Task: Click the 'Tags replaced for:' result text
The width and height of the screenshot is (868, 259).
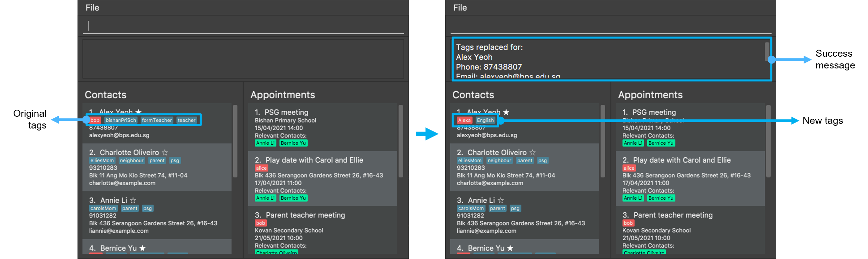Action: pos(489,47)
